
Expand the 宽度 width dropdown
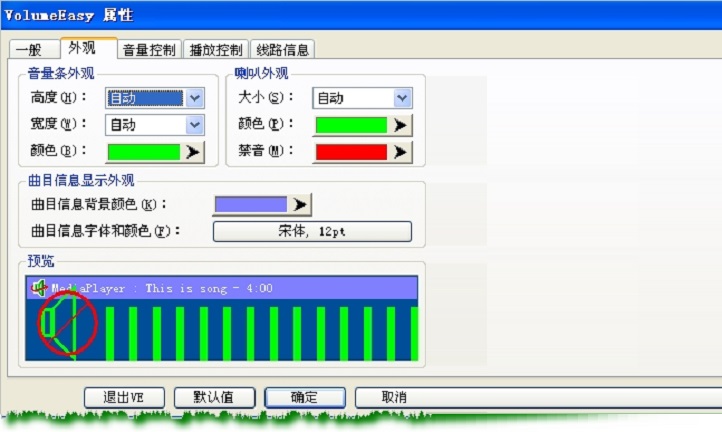(x=194, y=125)
